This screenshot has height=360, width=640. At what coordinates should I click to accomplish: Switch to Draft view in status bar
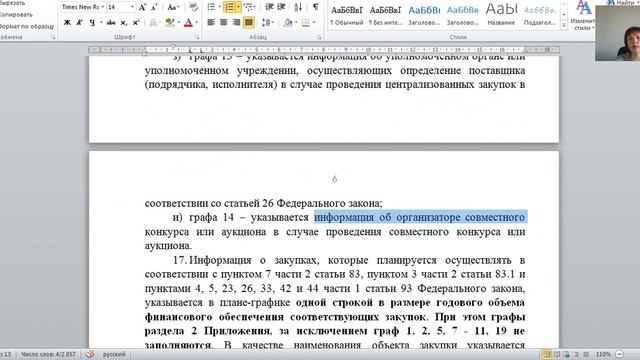coord(586,354)
